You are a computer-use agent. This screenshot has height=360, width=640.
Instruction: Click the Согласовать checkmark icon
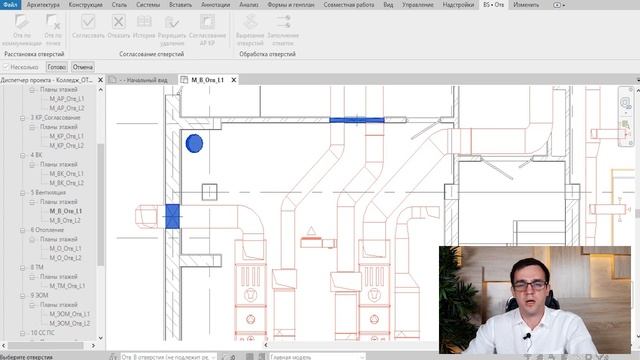pyautogui.click(x=88, y=22)
